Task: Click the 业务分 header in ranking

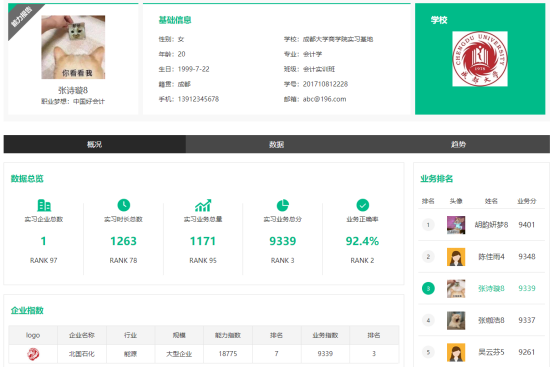Action: point(527,201)
